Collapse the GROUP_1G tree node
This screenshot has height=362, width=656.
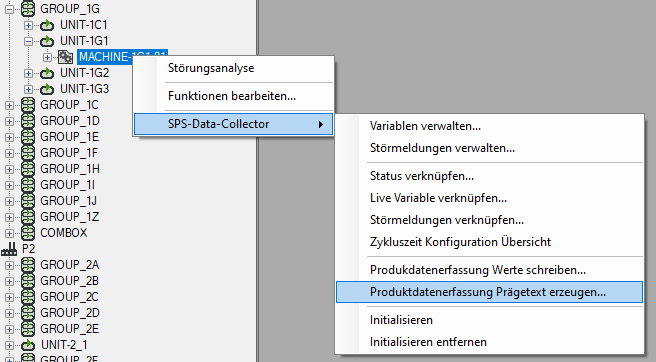click(9, 9)
